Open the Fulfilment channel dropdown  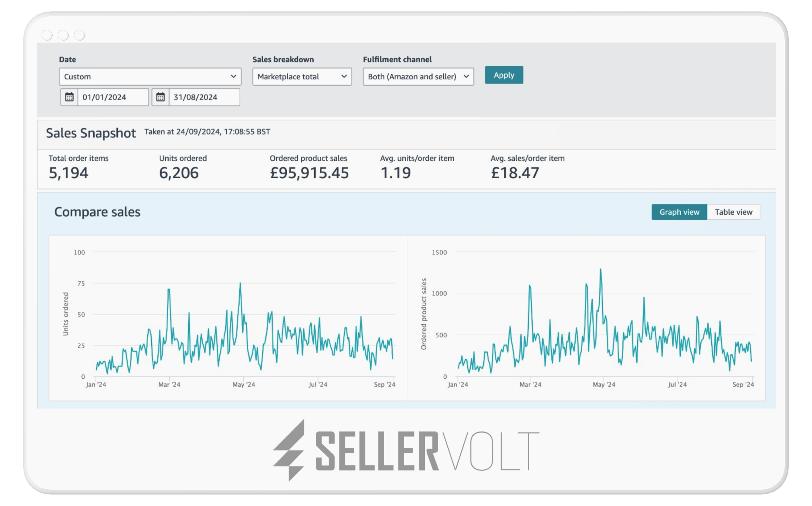pos(418,76)
